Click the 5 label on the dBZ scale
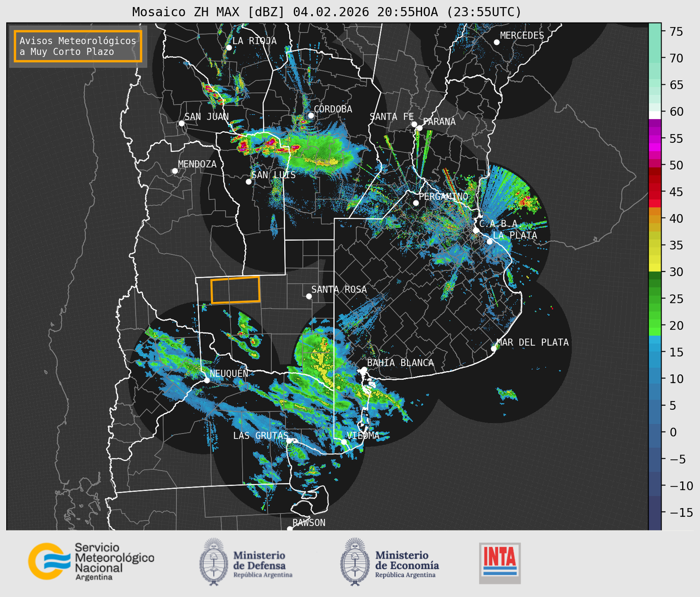700x597 pixels. tap(673, 406)
